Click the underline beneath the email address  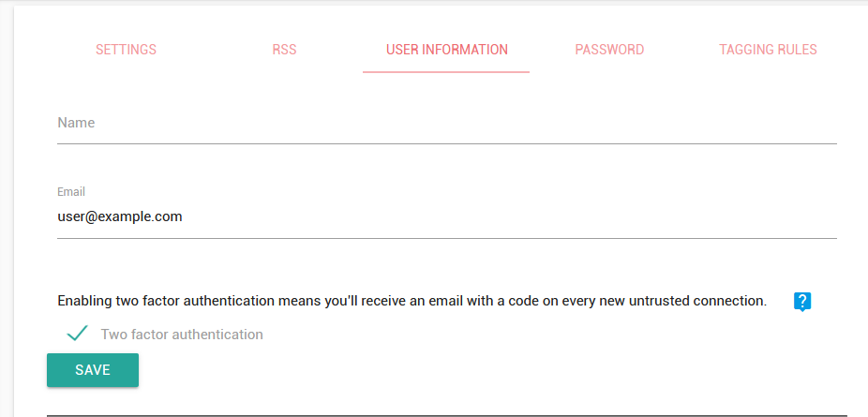[446, 238]
